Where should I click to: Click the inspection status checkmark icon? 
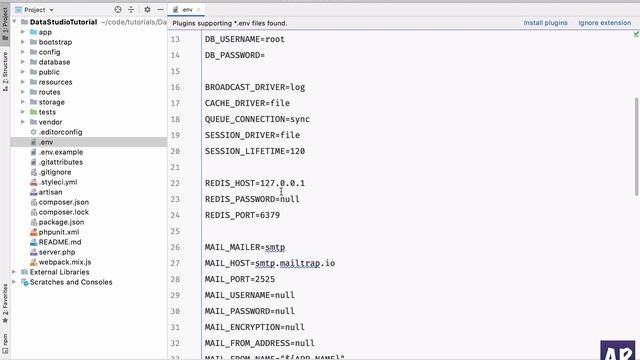point(636,34)
